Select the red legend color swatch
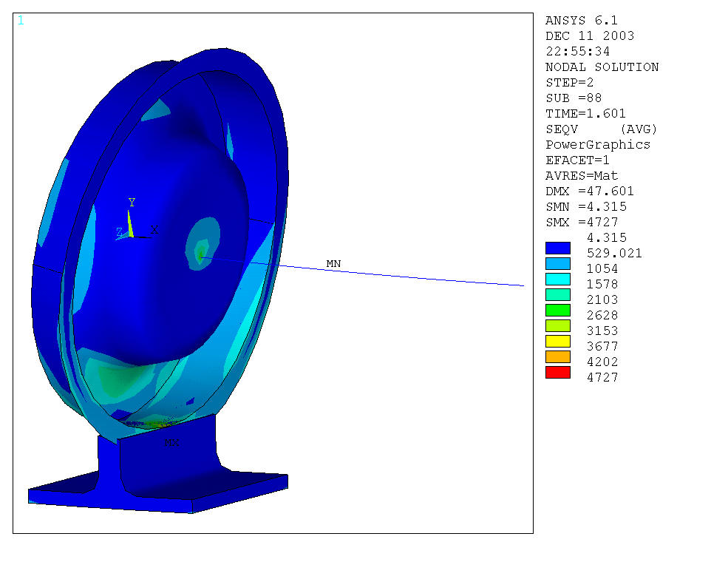This screenshot has height=579, width=728. click(558, 372)
